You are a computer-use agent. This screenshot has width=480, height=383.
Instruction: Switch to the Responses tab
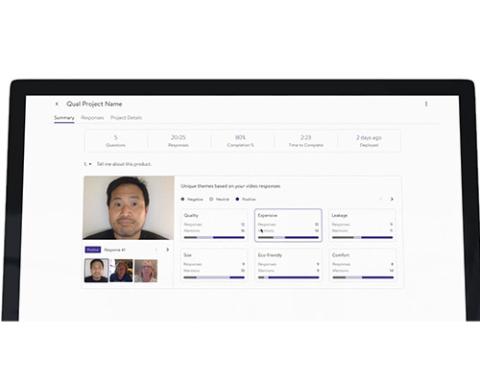click(x=92, y=118)
